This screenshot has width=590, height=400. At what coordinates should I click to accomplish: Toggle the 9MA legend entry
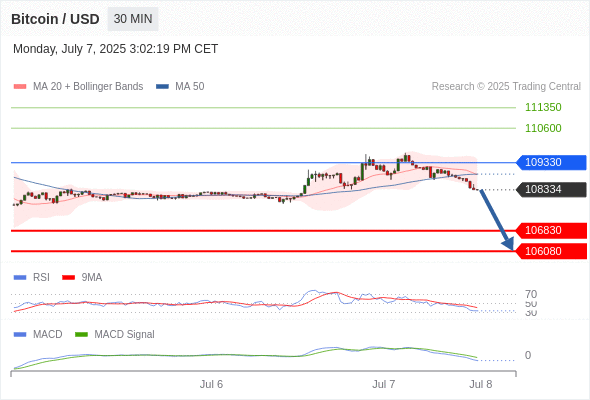[82, 277]
